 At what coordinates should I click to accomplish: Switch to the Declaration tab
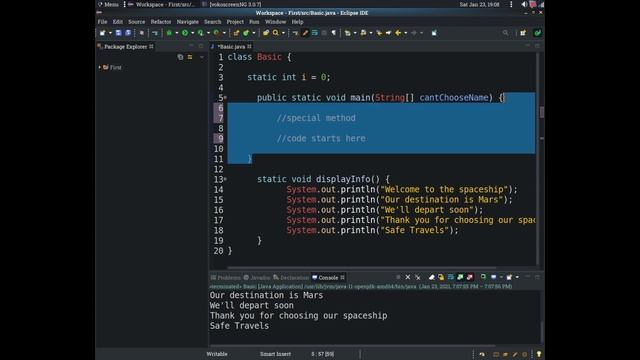(x=291, y=278)
